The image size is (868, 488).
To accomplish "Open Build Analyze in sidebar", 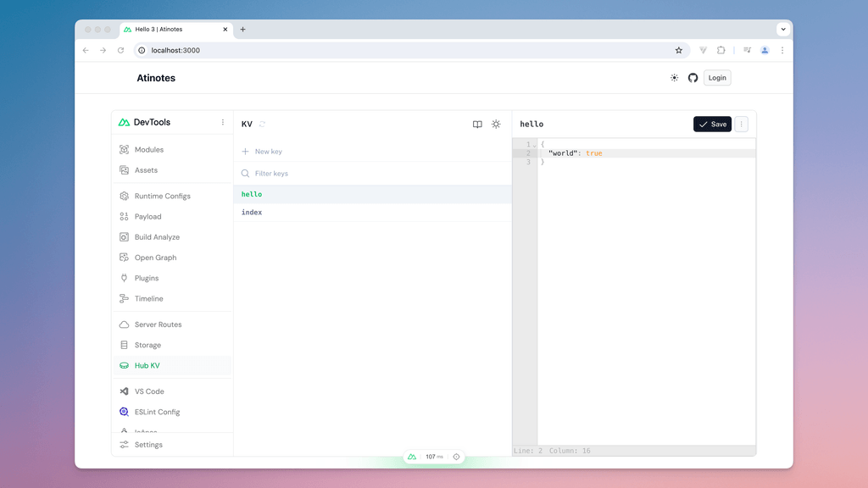I will pos(157,237).
